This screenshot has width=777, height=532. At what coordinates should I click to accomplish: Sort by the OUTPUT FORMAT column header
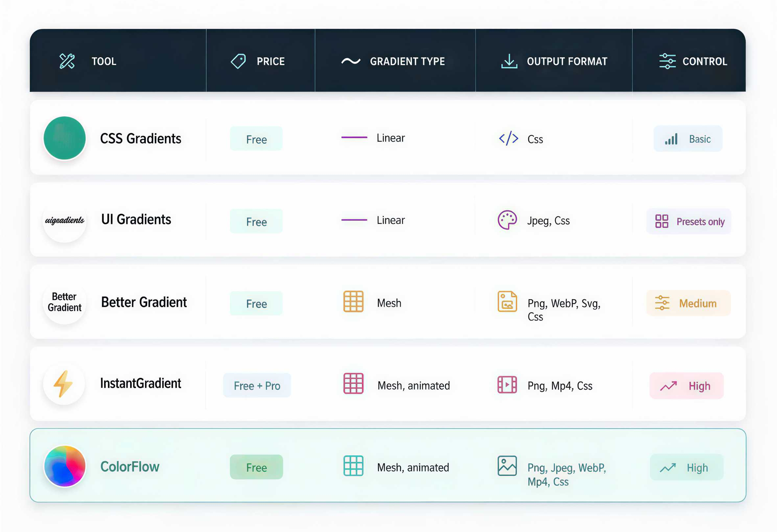click(x=567, y=61)
